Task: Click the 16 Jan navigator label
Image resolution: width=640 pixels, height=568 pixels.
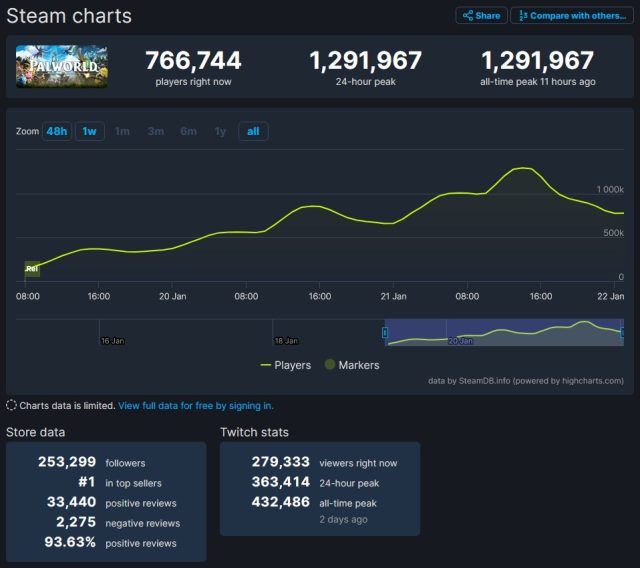Action: tap(113, 341)
